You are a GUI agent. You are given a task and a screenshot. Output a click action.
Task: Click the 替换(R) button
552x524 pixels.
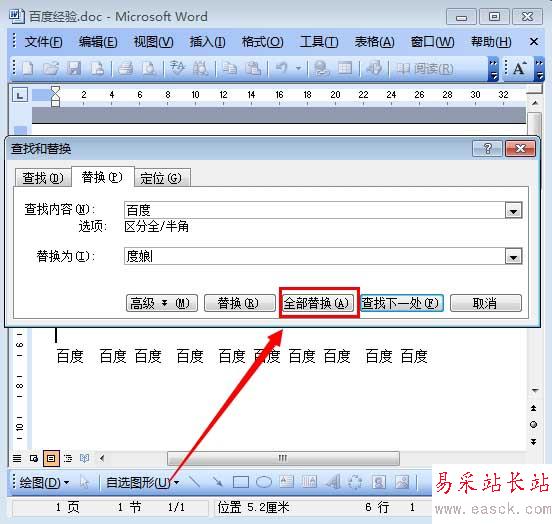pyautogui.click(x=240, y=303)
